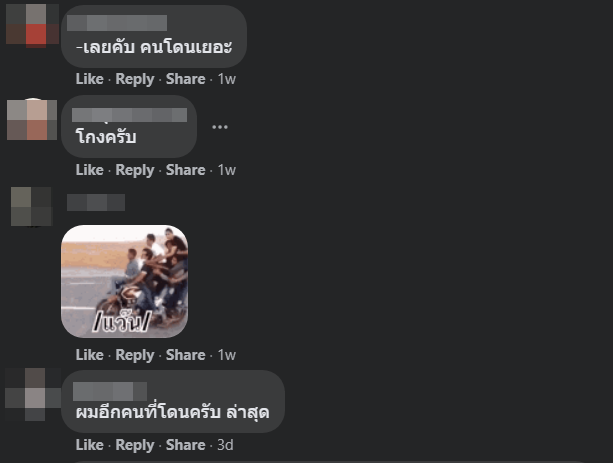
Task: Open the three-dots menu beside โกงครับ comment
Action: pyautogui.click(x=220, y=127)
